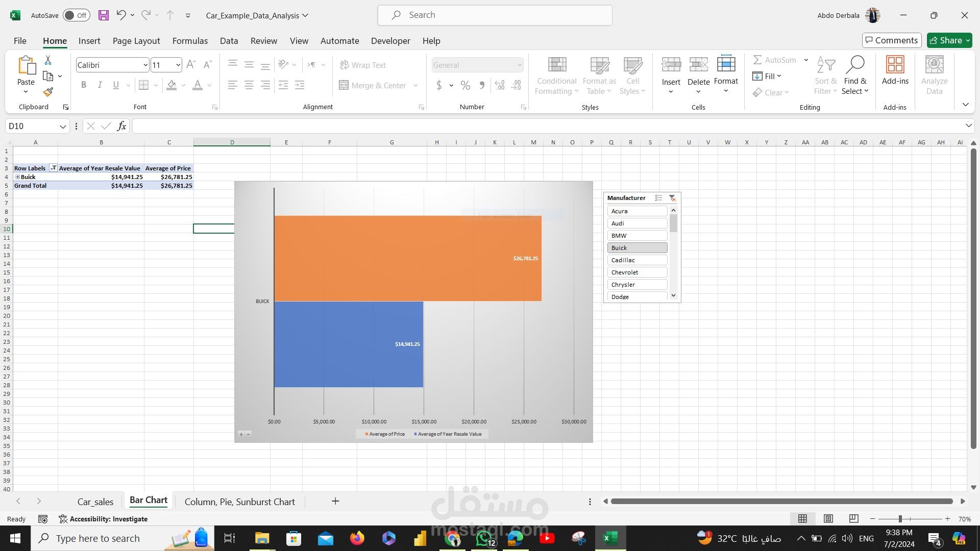The image size is (980, 551).
Task: Click the Save floppy disk icon
Action: [103, 15]
